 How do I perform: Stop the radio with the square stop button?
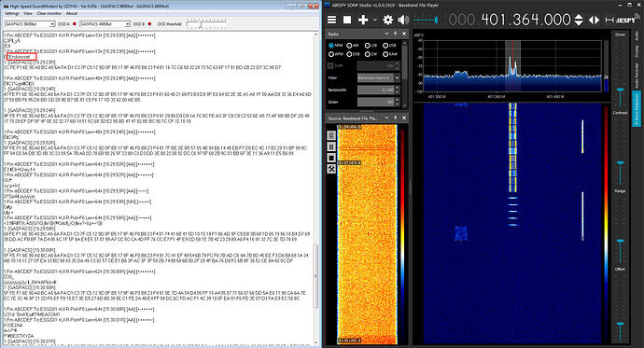click(x=347, y=20)
